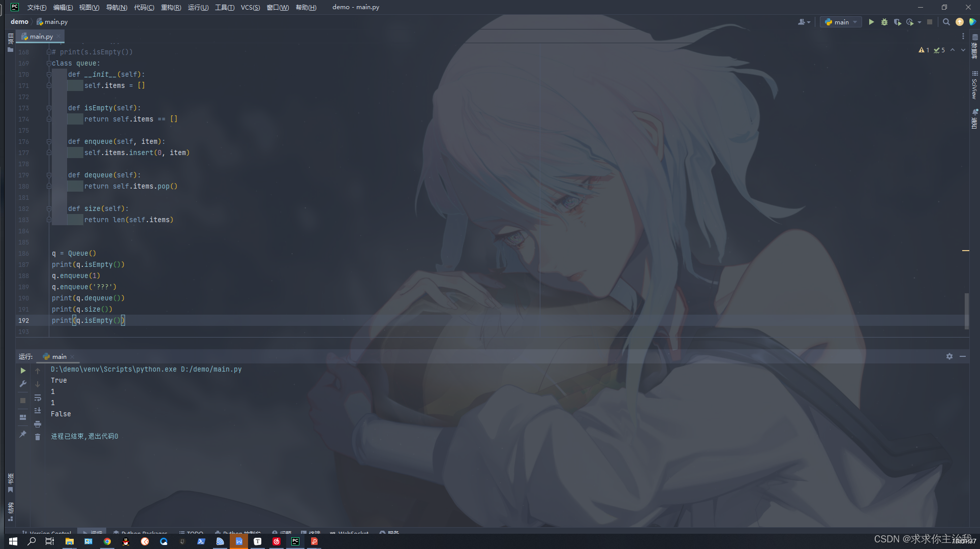The height and width of the screenshot is (549, 980).
Task: Collapse the enqueue method fold at line 176
Action: (49, 141)
